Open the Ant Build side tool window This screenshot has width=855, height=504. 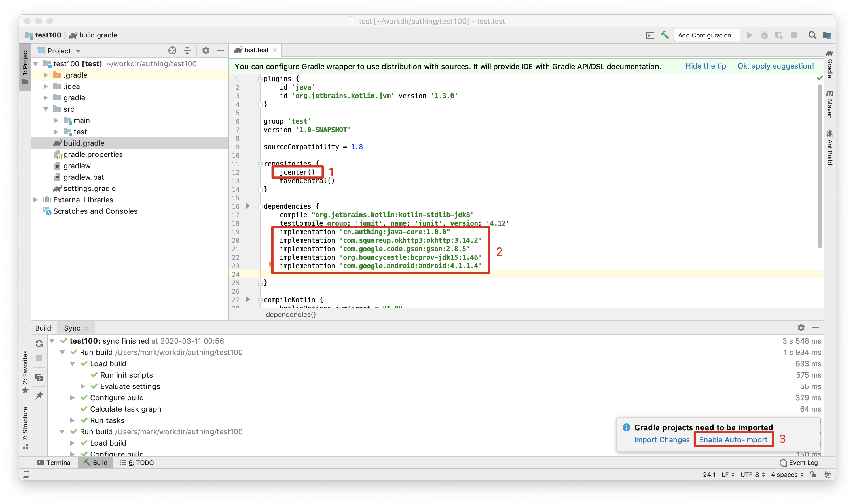[x=829, y=147]
